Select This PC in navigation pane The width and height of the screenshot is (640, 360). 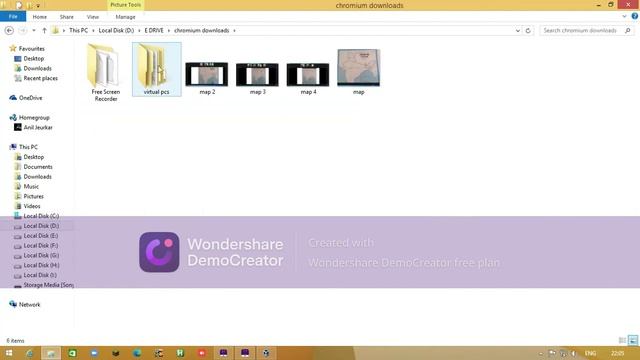[x=24, y=147]
